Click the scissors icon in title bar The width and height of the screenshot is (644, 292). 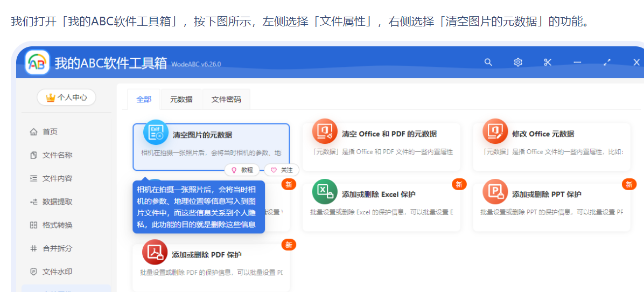[x=548, y=62]
